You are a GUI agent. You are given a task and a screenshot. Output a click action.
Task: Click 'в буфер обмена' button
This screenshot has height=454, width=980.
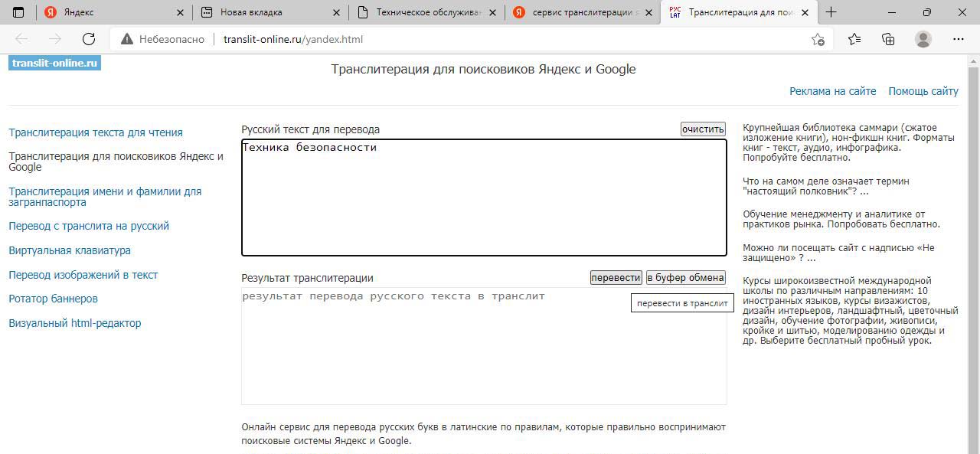pos(685,277)
